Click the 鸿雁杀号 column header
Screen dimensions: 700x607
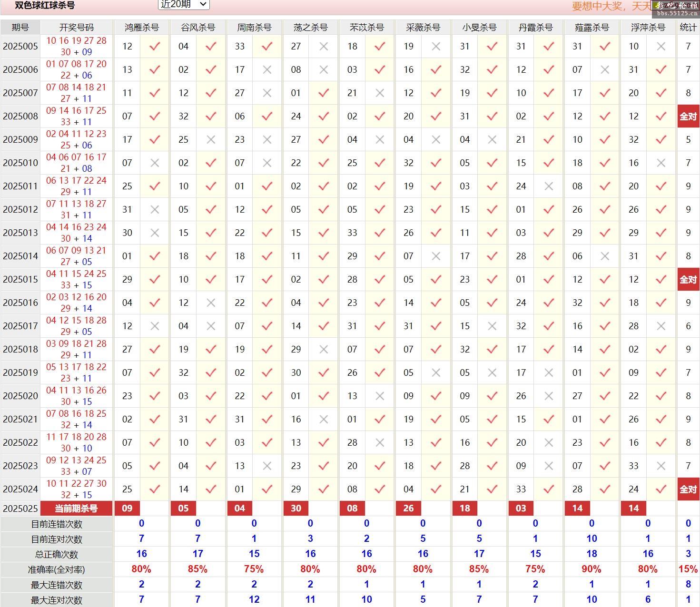tap(141, 27)
